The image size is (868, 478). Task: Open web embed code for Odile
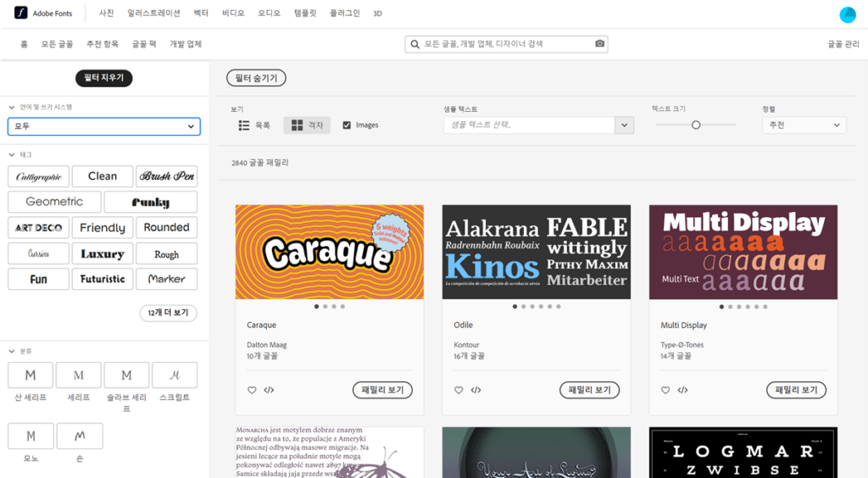[x=476, y=390]
